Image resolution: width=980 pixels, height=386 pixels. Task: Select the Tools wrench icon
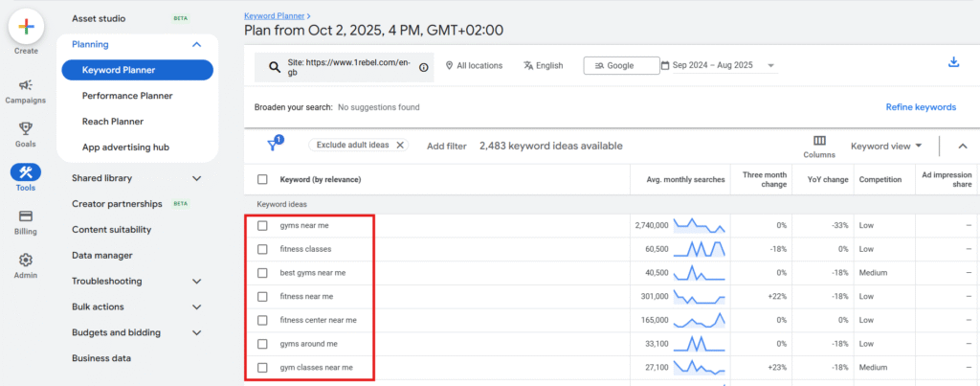coord(26,172)
